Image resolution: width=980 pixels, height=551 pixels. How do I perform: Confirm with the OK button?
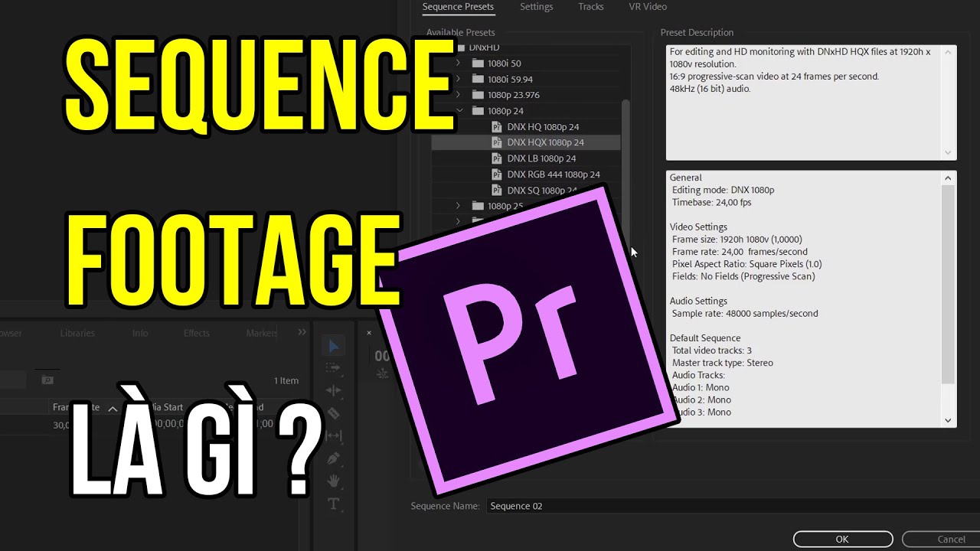pos(842,539)
